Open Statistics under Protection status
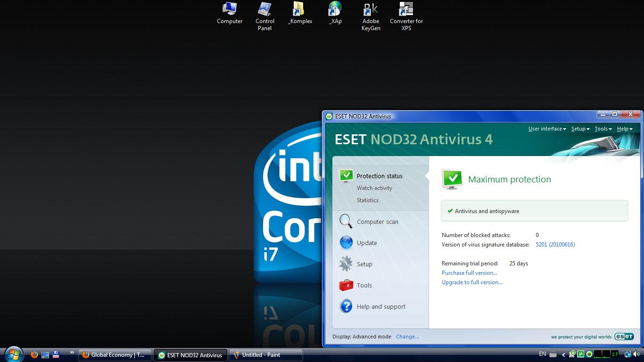This screenshot has height=362, width=644. click(367, 200)
